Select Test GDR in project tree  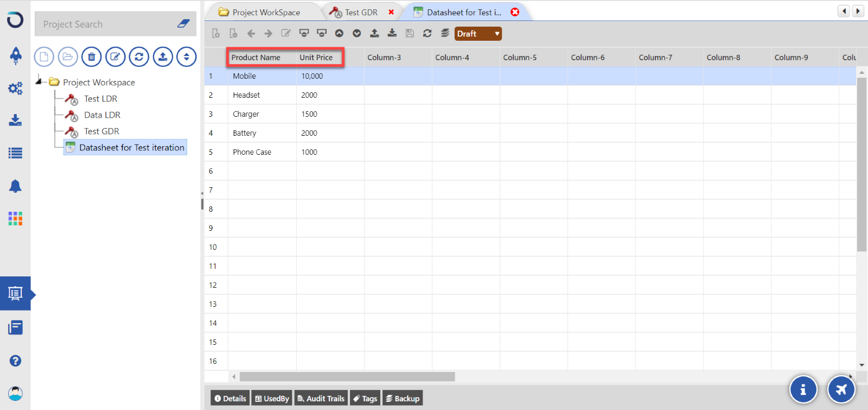(x=101, y=131)
